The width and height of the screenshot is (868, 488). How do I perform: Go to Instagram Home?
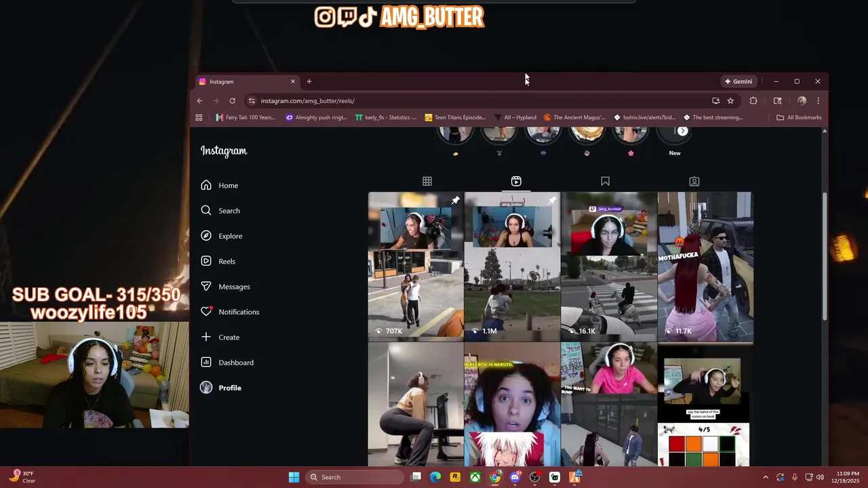pyautogui.click(x=220, y=185)
